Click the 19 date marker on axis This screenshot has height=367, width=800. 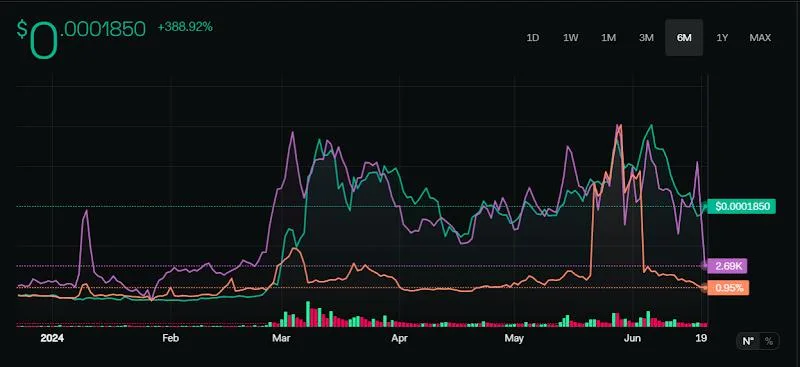[702, 338]
